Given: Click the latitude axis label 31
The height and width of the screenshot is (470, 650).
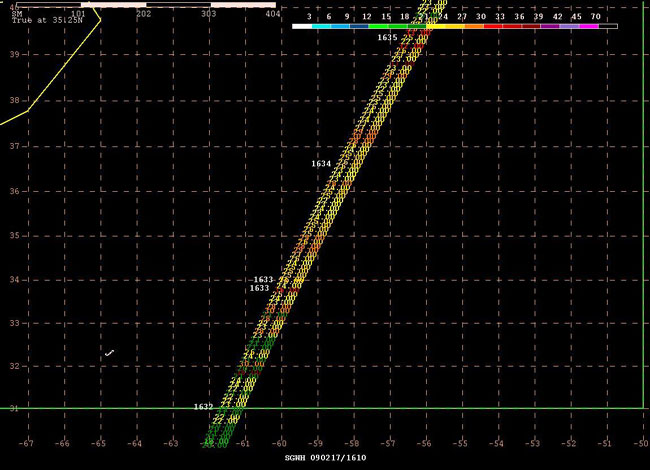Looking at the screenshot, I should [x=14, y=408].
